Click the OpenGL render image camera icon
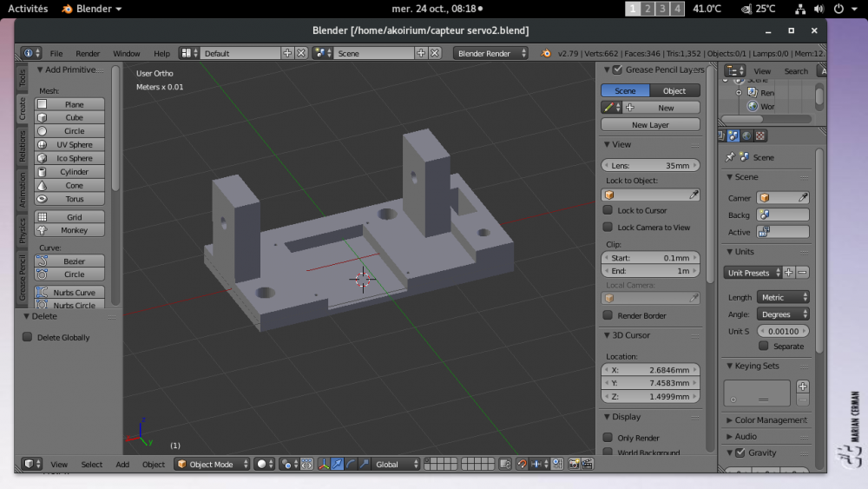 [574, 465]
